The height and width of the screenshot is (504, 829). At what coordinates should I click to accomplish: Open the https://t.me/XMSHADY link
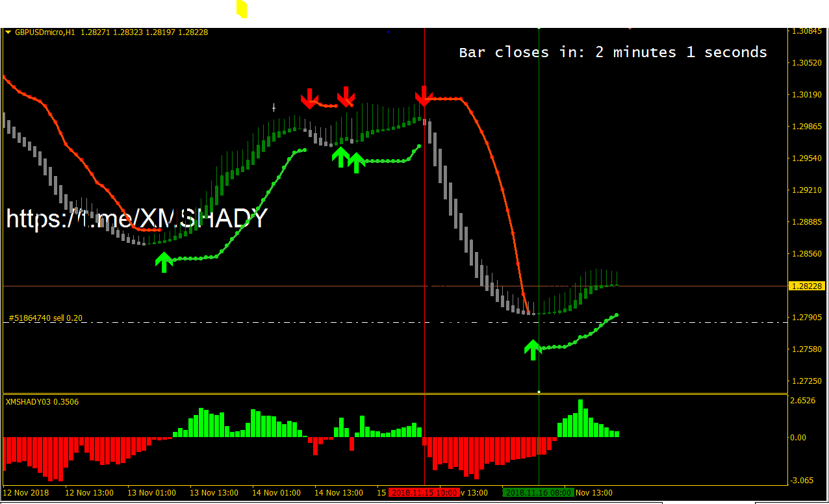point(137,219)
